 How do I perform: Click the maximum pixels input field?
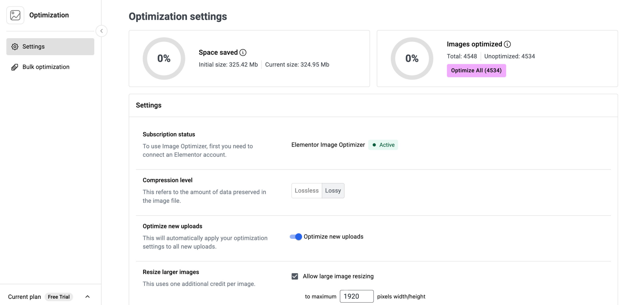[356, 296]
